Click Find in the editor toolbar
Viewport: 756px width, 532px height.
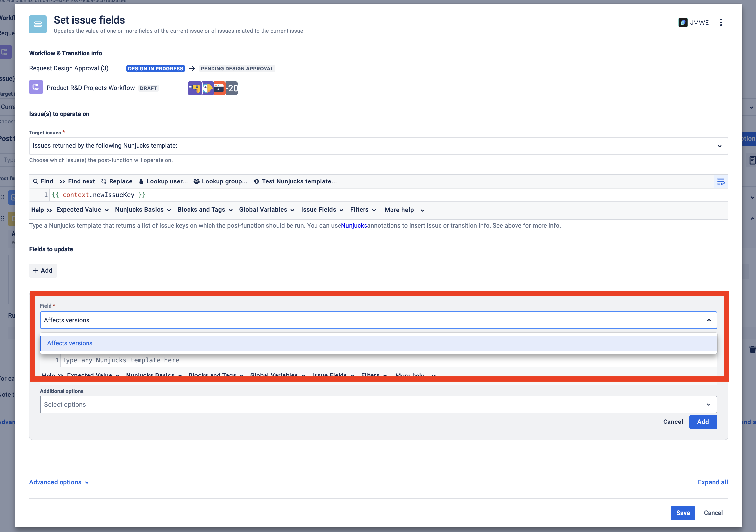43,181
